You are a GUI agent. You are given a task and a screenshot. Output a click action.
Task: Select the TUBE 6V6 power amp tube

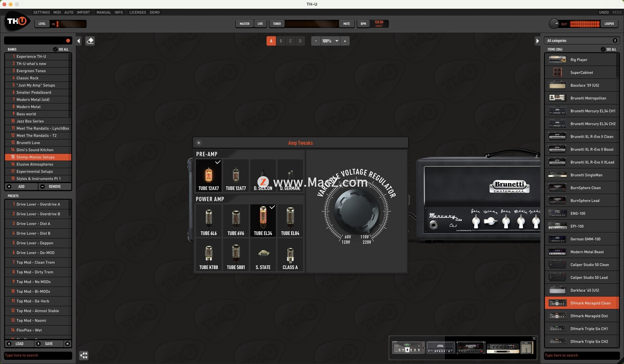click(236, 220)
